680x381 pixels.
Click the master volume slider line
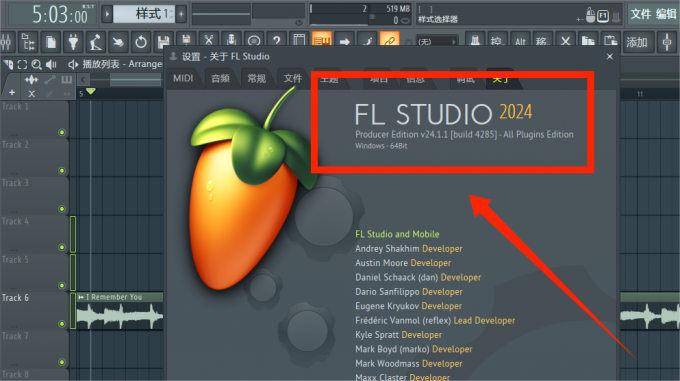click(x=221, y=14)
